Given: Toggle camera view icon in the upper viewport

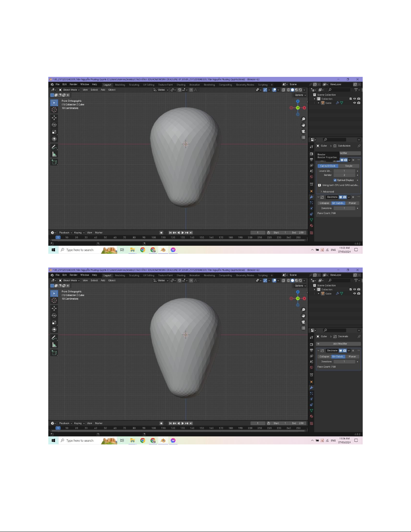Looking at the screenshot, I should tap(303, 131).
